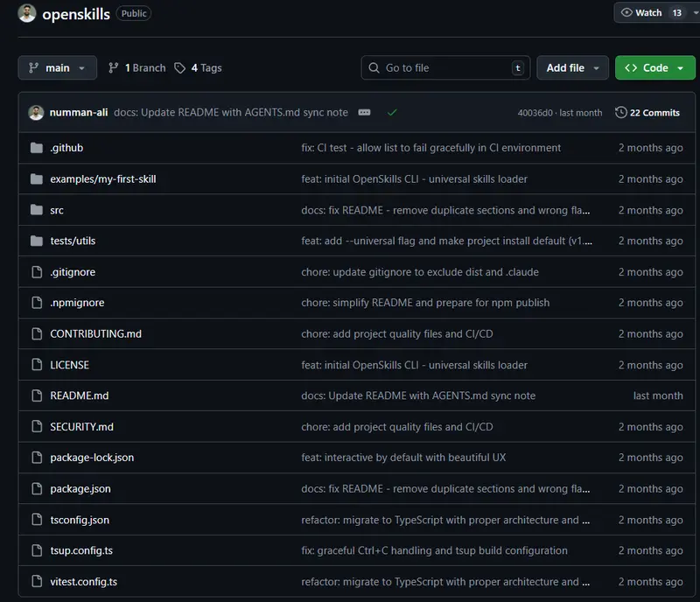Click the branch icon next to 1 Branch
The height and width of the screenshot is (602, 700).
(115, 67)
